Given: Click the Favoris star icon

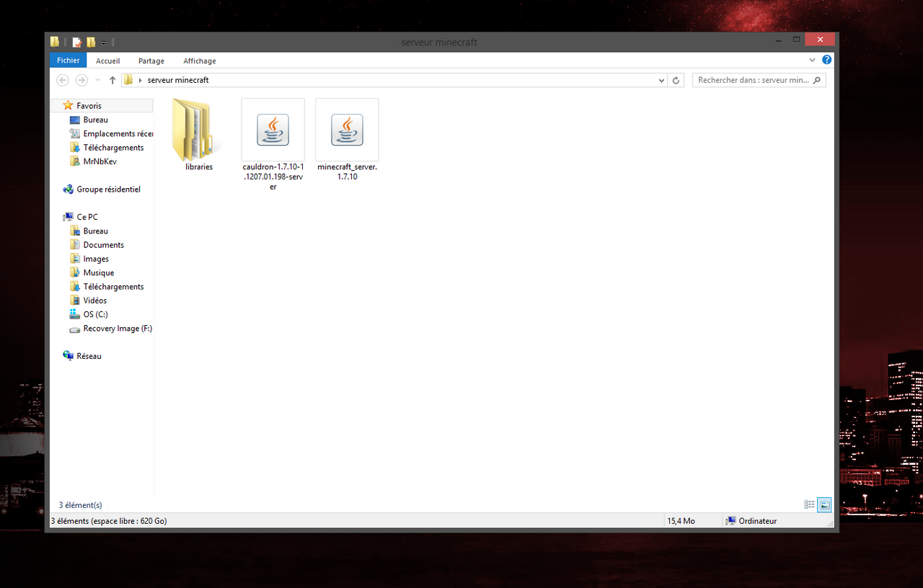Looking at the screenshot, I should tap(69, 105).
